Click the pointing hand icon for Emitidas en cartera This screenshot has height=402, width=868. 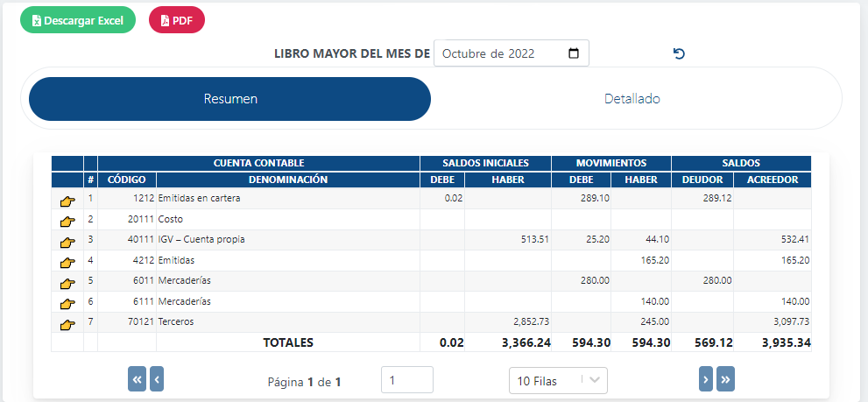67,201
